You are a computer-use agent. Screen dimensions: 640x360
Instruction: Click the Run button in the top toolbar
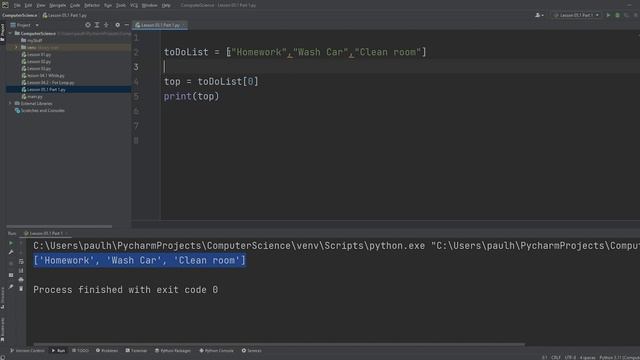point(608,15)
